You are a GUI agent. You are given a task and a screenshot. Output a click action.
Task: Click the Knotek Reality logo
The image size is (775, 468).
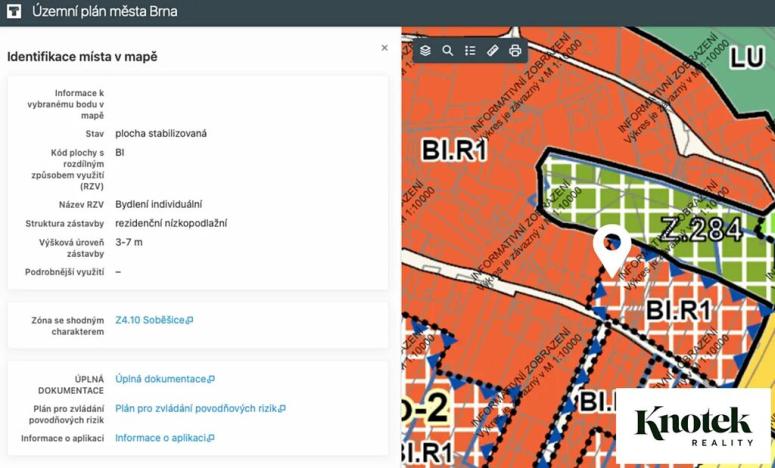693,426
